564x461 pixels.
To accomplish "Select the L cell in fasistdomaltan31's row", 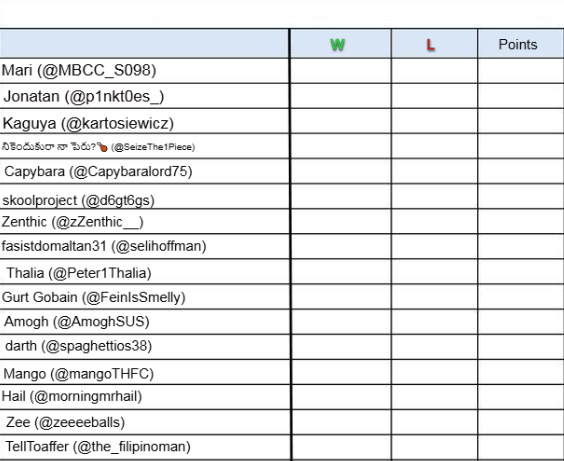I will (435, 247).
